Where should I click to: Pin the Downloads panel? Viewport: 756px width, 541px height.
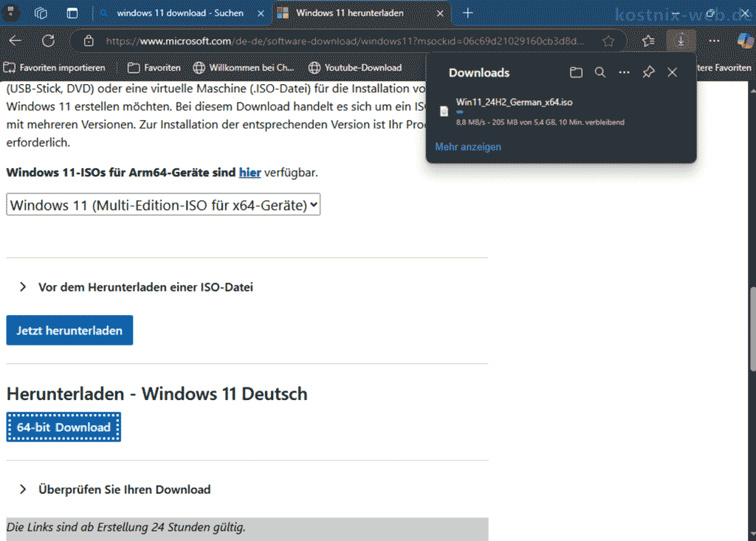(648, 72)
